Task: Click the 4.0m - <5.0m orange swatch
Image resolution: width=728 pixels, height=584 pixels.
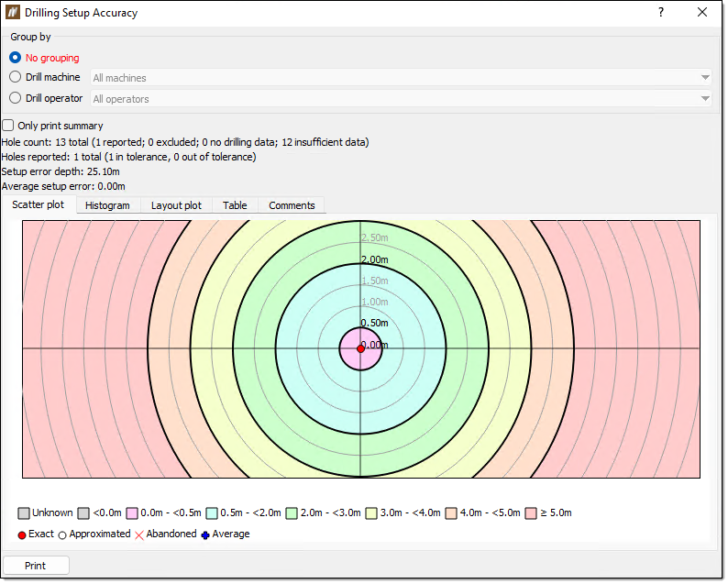Action: point(452,515)
